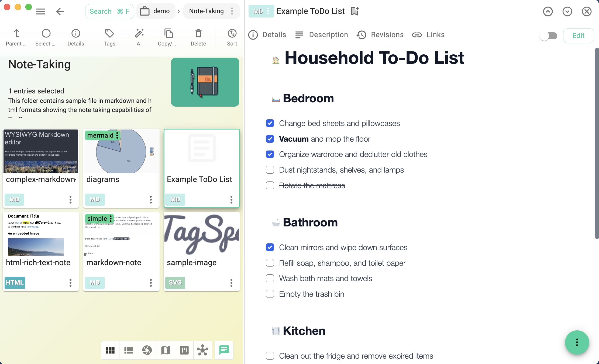
Task: Expand Note-Taking folder options menu
Action: [x=232, y=11]
